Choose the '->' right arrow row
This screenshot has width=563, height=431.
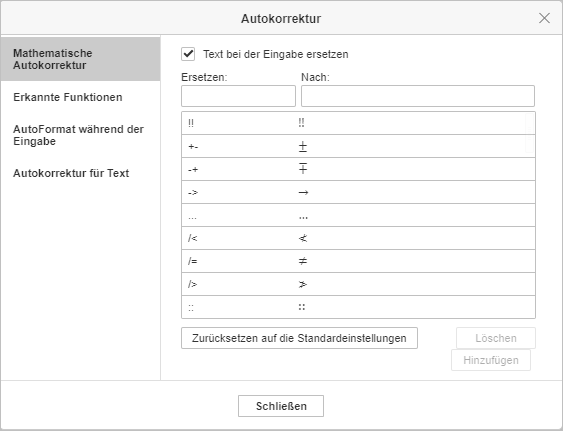(x=358, y=192)
